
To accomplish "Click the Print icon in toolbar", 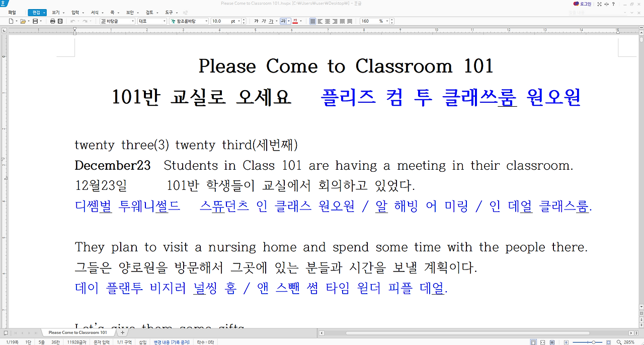I will coord(53,21).
